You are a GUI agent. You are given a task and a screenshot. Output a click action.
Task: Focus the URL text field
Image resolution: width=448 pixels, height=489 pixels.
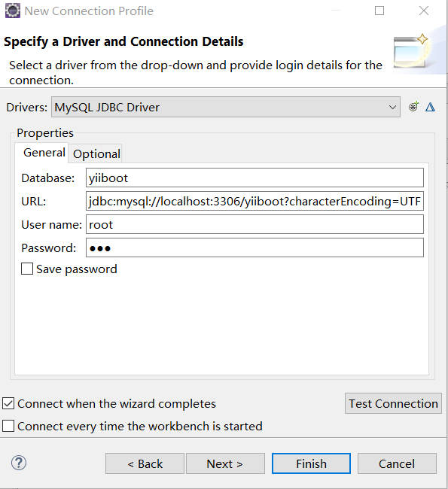pyautogui.click(x=254, y=201)
